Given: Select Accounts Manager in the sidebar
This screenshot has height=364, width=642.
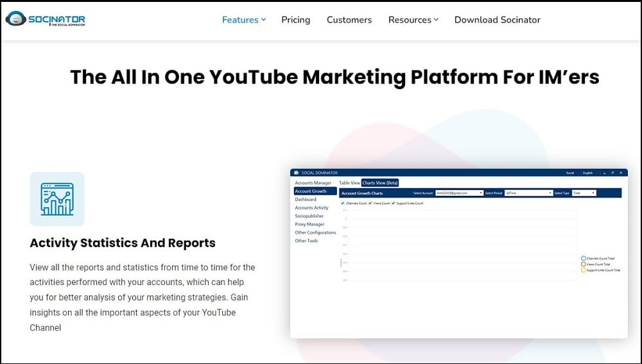Looking at the screenshot, I should (x=313, y=183).
